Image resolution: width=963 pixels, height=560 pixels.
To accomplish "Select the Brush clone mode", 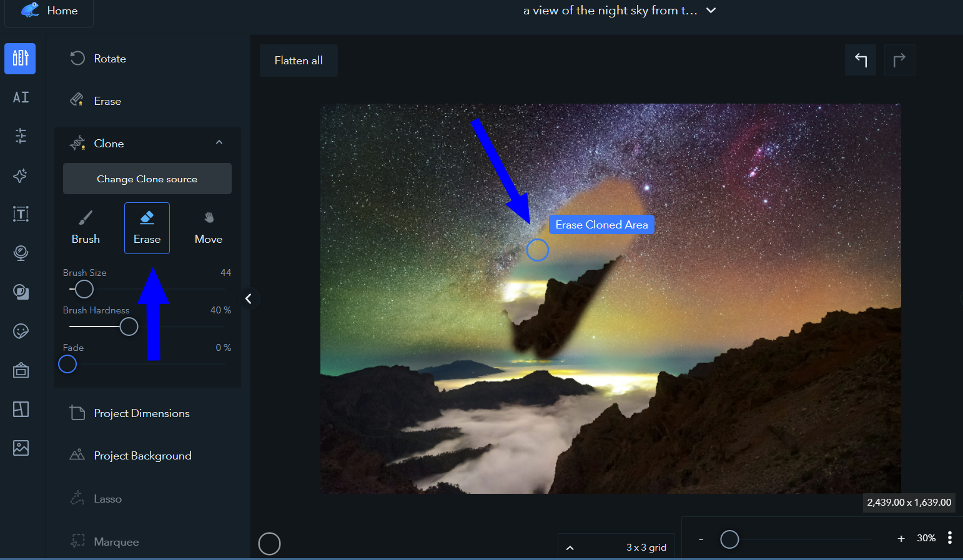I will (x=86, y=228).
